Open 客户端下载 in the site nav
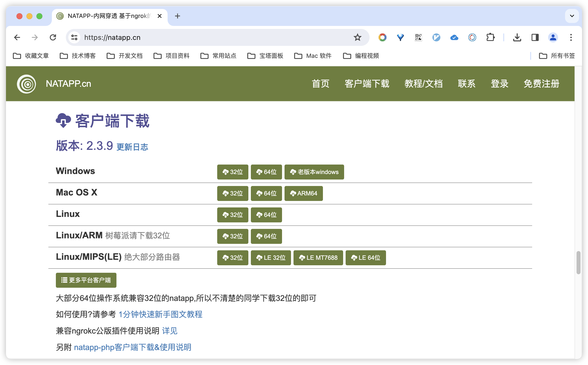 pyautogui.click(x=367, y=84)
